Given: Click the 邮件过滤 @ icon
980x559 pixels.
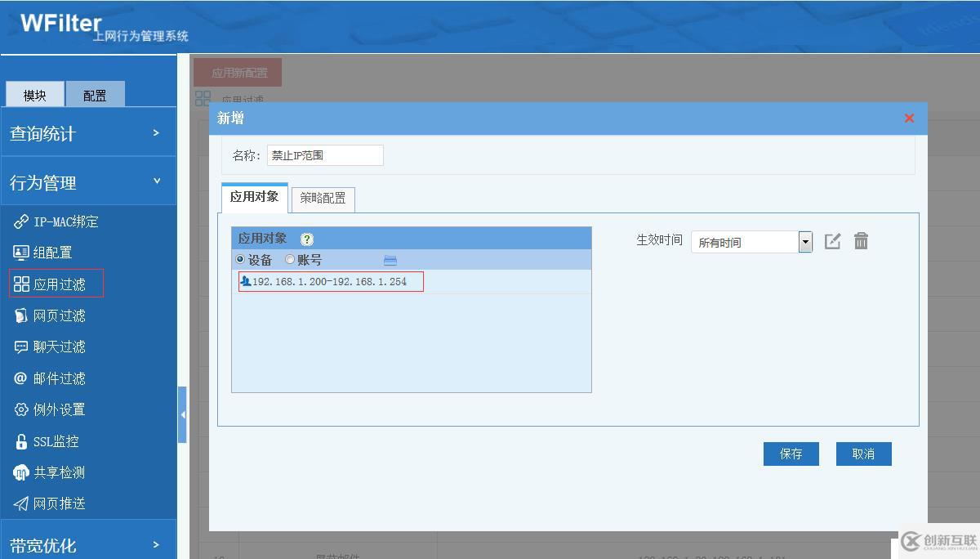Looking at the screenshot, I should pos(21,378).
